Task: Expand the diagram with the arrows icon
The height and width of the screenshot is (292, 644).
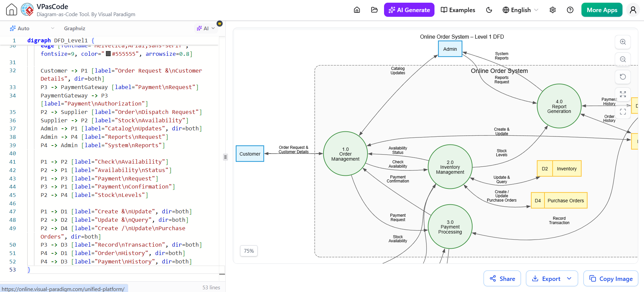Action: [623, 94]
